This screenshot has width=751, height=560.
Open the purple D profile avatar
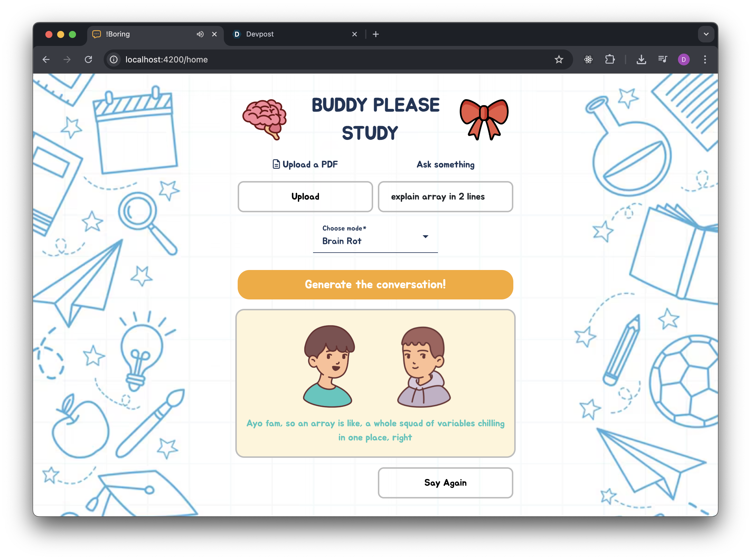pyautogui.click(x=684, y=60)
